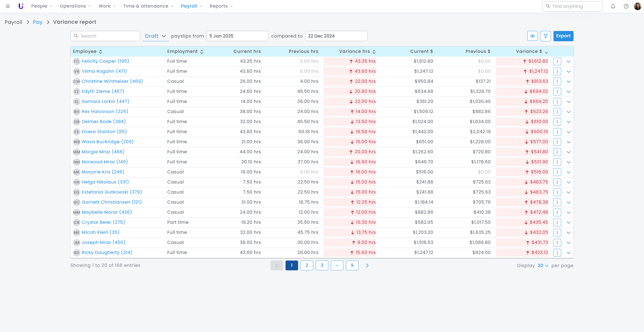Open the Time & attendance menu
Image resolution: width=644 pixels, height=332 pixels.
coord(148,6)
